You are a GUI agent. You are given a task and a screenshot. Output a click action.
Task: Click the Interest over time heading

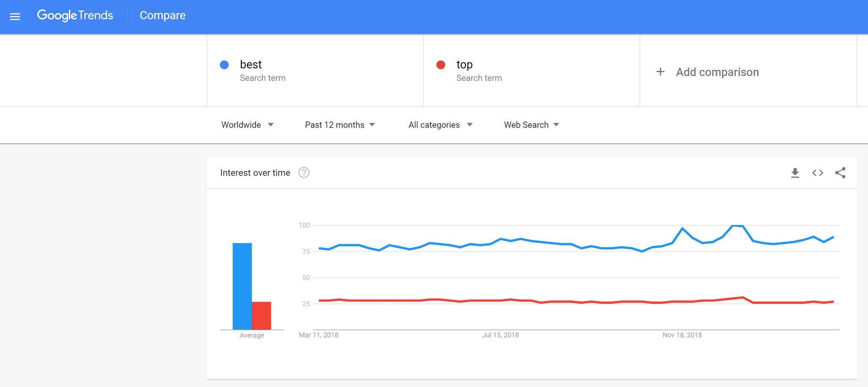[255, 173]
